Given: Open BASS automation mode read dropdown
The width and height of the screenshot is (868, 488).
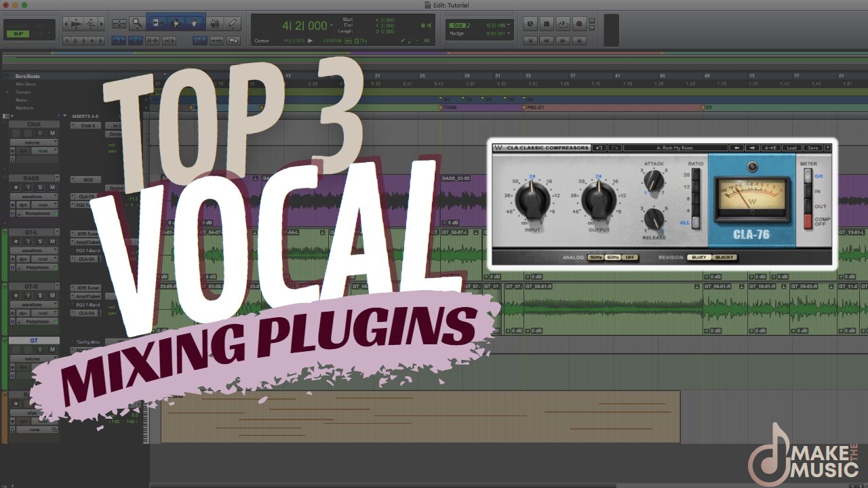Looking at the screenshot, I should click(44, 205).
